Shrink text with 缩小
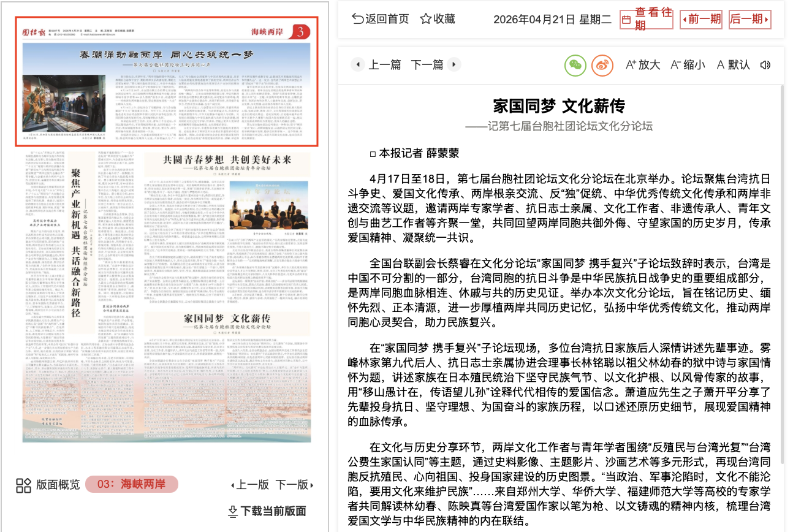Image resolution: width=793 pixels, height=532 pixels. pyautogui.click(x=688, y=65)
